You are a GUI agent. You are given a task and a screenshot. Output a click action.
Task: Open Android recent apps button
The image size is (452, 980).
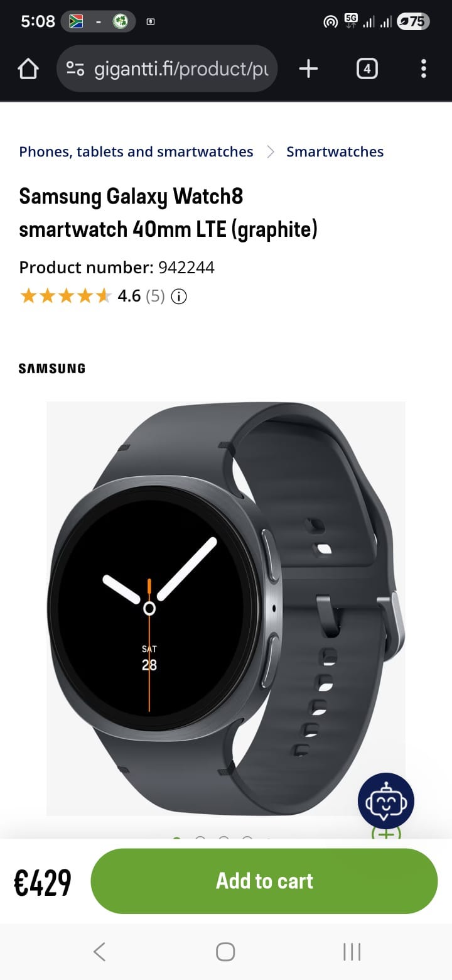coord(352,952)
